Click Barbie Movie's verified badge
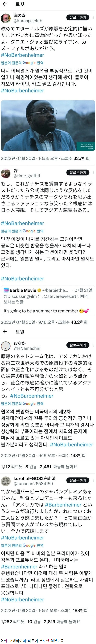This screenshot has width=96, height=644. coord(39,291)
